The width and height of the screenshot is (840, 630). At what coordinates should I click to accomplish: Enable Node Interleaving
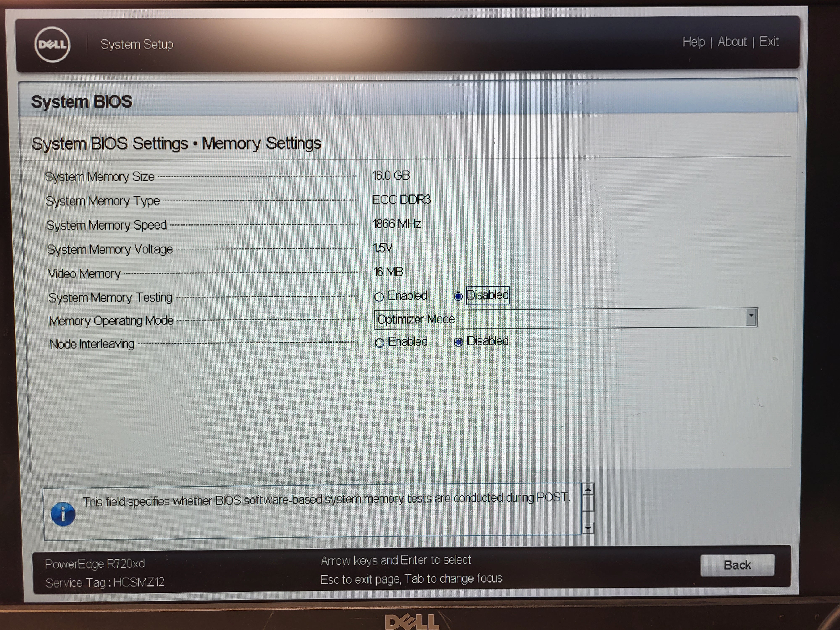pyautogui.click(x=379, y=343)
